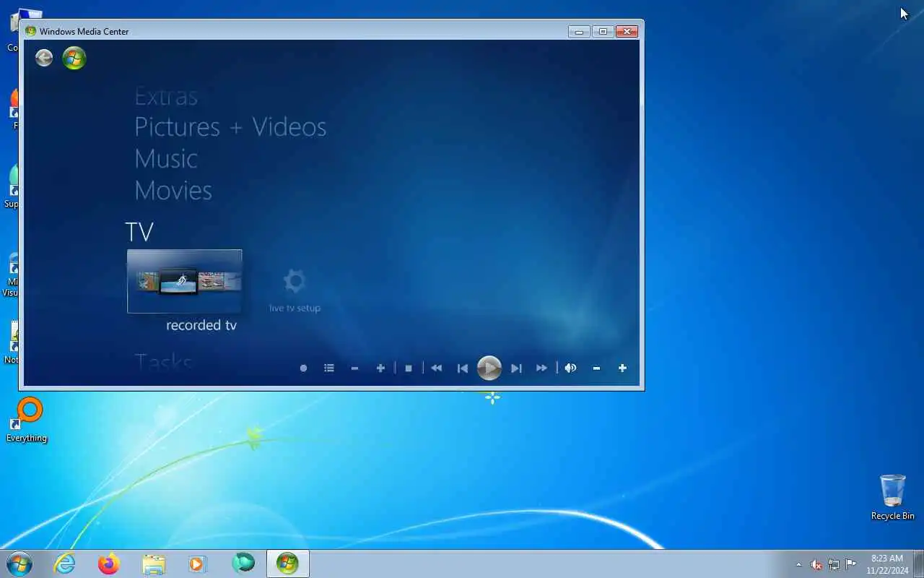This screenshot has height=578, width=924.
Task: Click the Windows Media Center title icon
Action: click(30, 31)
